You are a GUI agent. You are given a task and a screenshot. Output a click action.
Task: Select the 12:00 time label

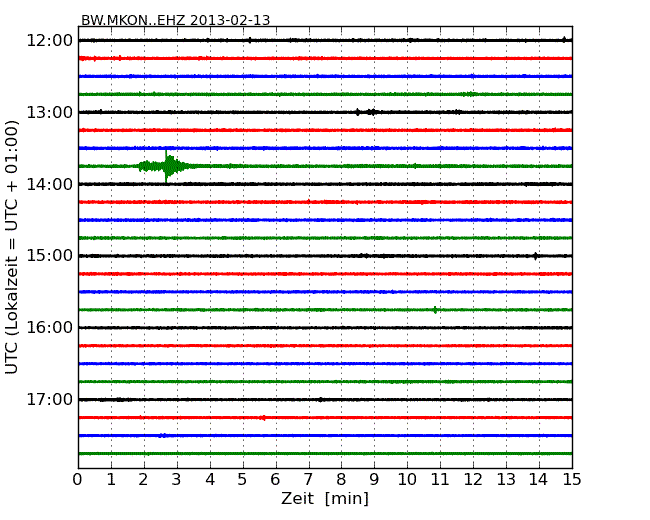(x=50, y=41)
